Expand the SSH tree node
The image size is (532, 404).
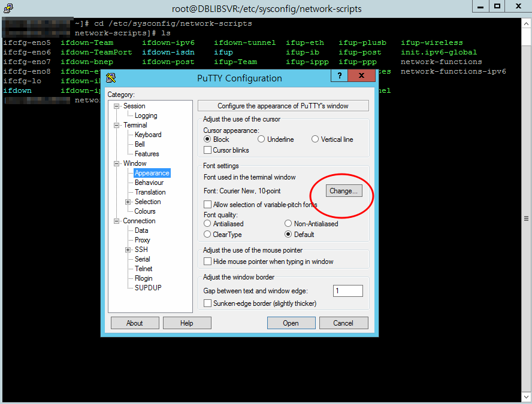(128, 250)
